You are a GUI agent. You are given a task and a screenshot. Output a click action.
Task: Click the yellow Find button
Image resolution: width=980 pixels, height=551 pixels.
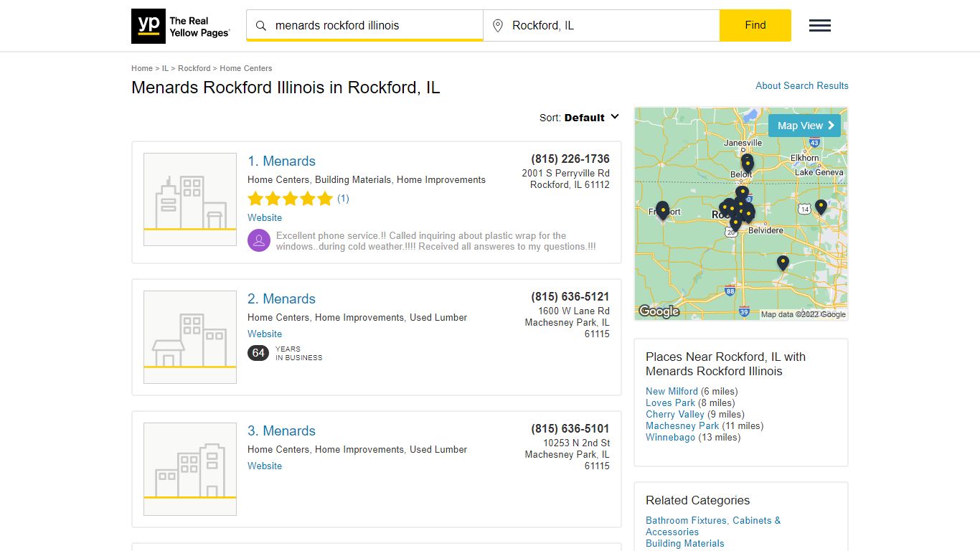coord(755,25)
